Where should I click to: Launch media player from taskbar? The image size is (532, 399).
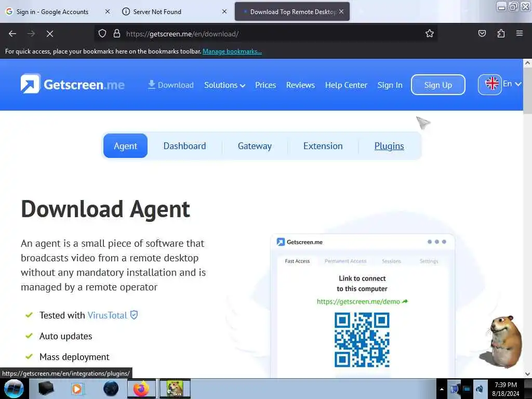coord(77,389)
